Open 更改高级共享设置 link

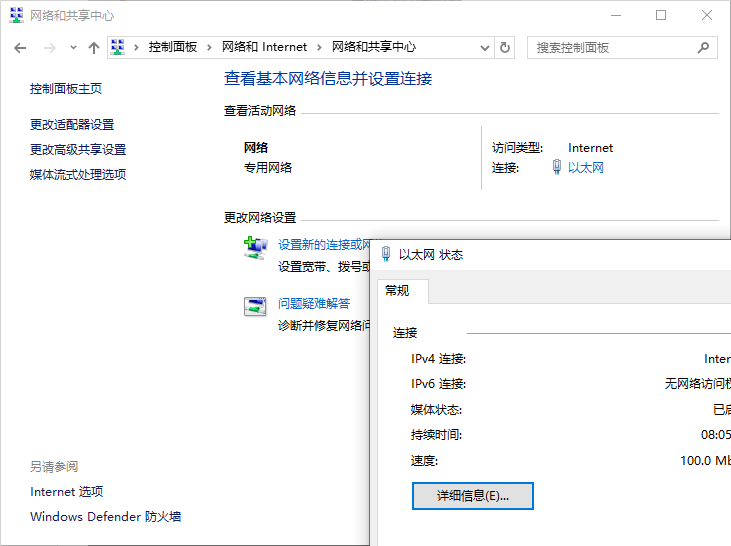coord(78,150)
